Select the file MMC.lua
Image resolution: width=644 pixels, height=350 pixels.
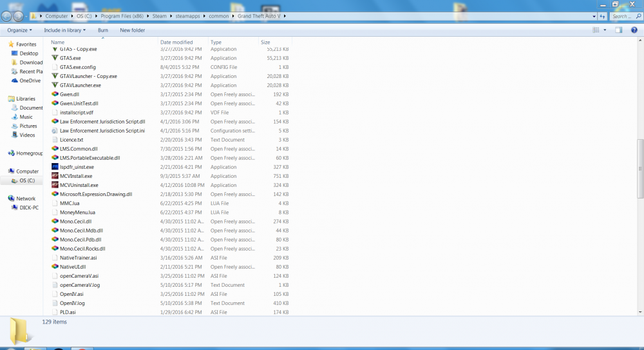click(x=70, y=203)
